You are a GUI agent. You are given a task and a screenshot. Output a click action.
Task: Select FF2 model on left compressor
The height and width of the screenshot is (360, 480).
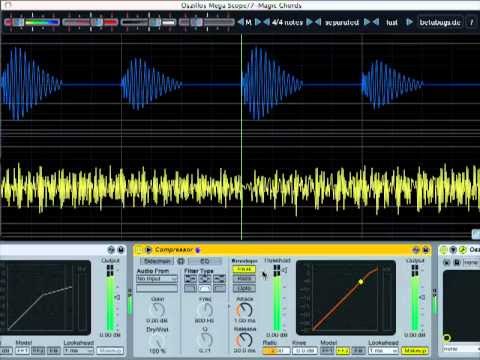click(x=38, y=351)
